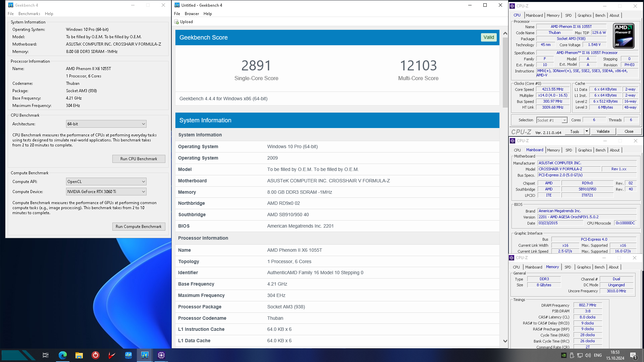The image size is (644, 362).
Task: Open the Compute API OpenCL dropdown
Action: 106,182
